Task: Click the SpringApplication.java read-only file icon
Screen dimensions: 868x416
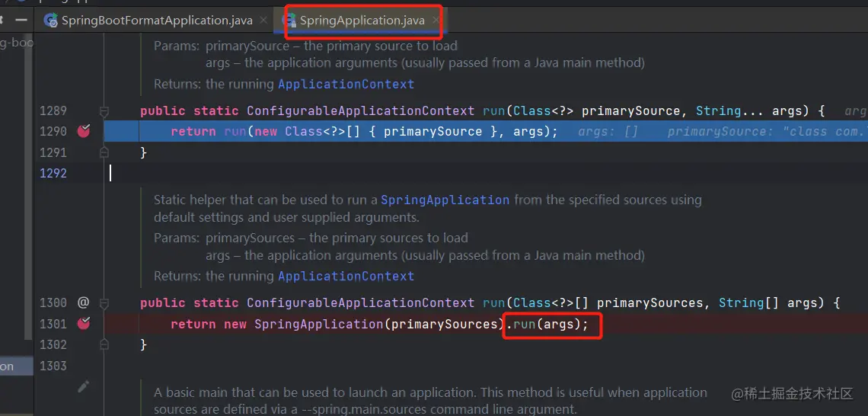Action: pyautogui.click(x=289, y=21)
